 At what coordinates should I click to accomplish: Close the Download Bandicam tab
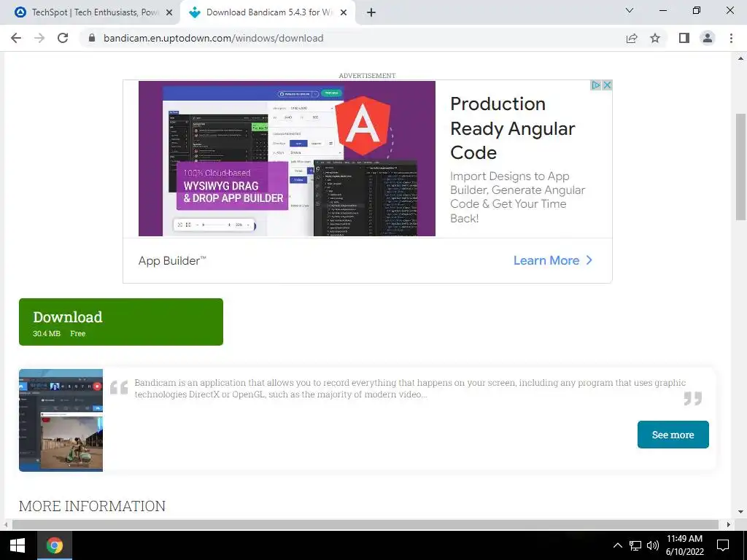344,12
